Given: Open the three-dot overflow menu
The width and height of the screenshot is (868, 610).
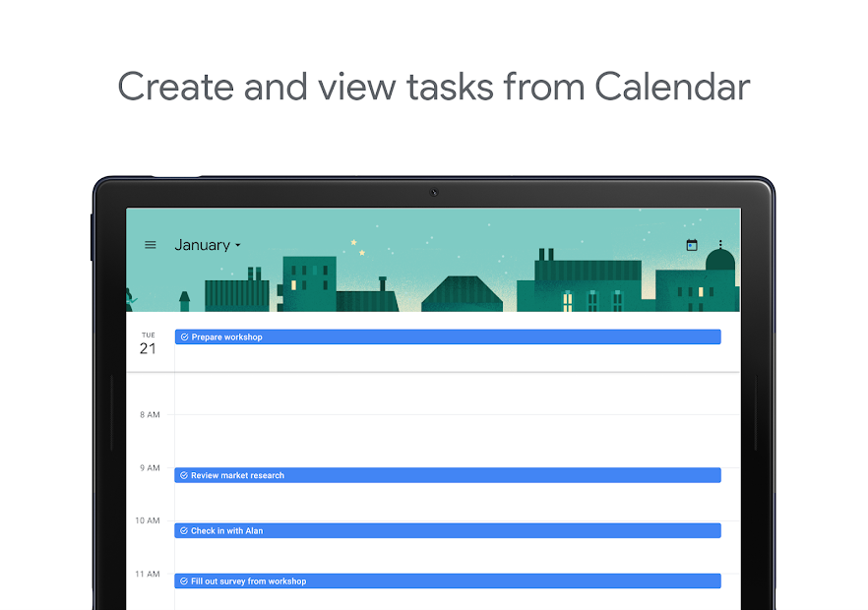Looking at the screenshot, I should point(721,244).
